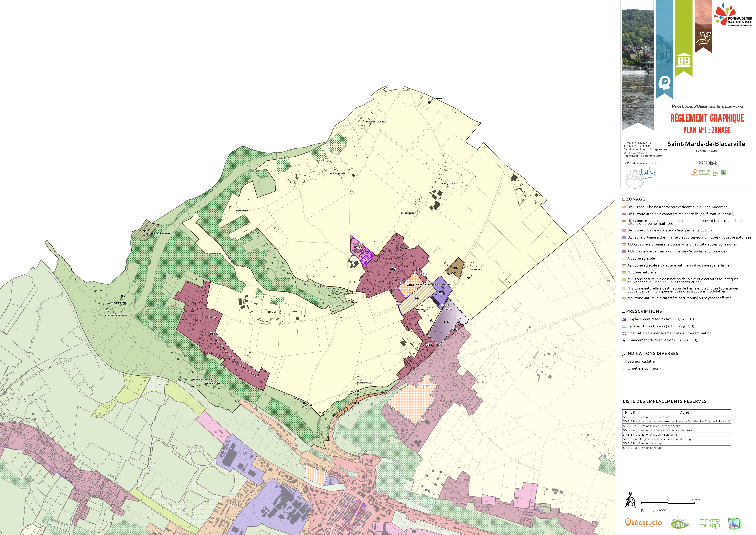Click the SMB-ER-2 Aménagement du carrefour row
The height and width of the screenshot is (535, 756).
677,421
